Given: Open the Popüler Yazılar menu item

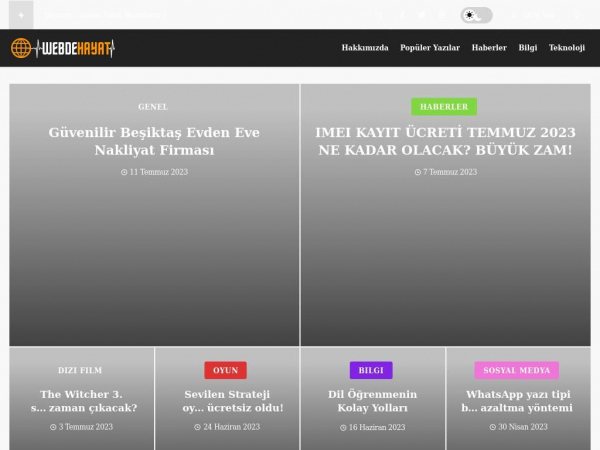Looking at the screenshot, I should pyautogui.click(x=430, y=48).
